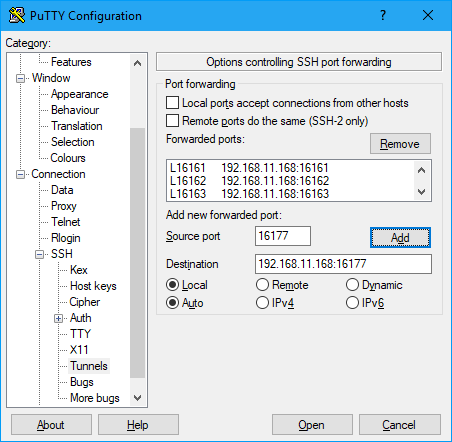Open the Bugs category
Viewport: 452px width, 442px height.
point(82,382)
